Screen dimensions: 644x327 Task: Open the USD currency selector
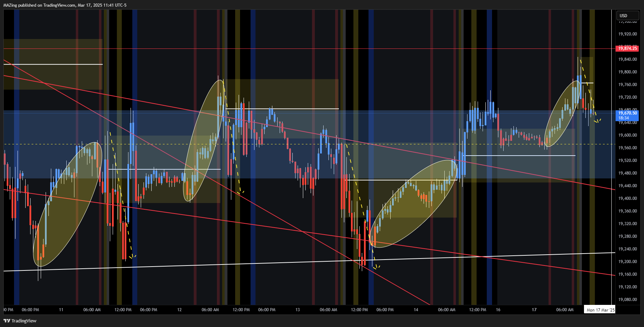pyautogui.click(x=628, y=15)
